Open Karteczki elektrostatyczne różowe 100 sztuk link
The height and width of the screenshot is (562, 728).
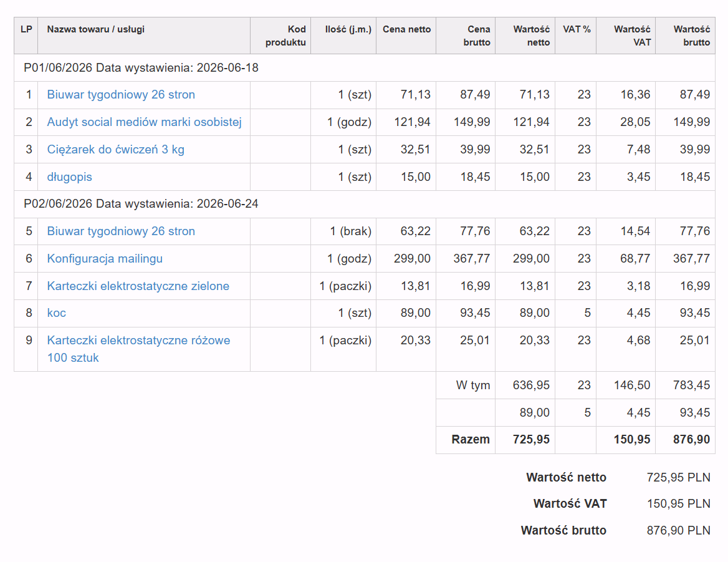(138, 349)
